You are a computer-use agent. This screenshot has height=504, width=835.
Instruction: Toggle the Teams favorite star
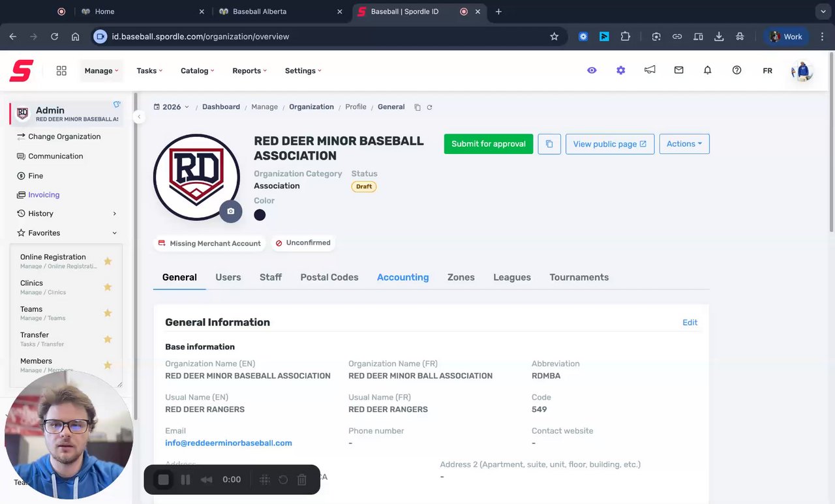[x=108, y=313]
